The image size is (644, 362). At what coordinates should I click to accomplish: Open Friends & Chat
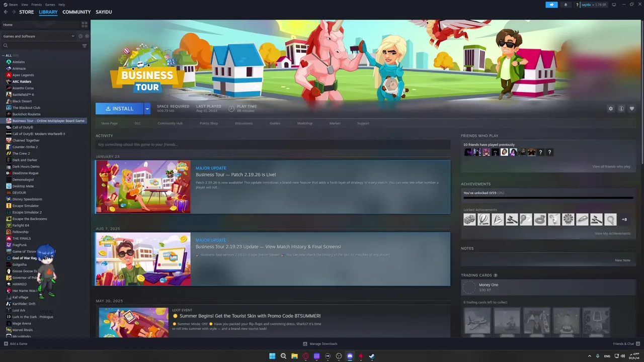(625, 344)
